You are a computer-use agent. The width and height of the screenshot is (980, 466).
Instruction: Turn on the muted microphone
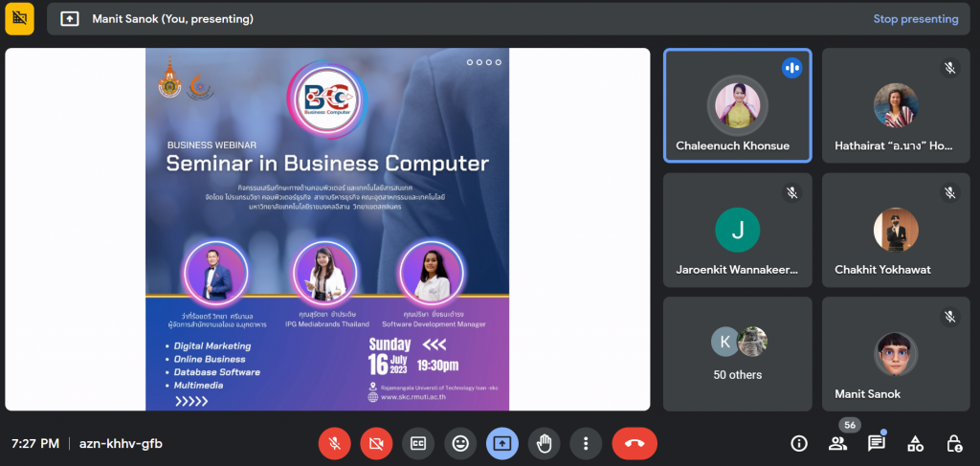pos(334,443)
